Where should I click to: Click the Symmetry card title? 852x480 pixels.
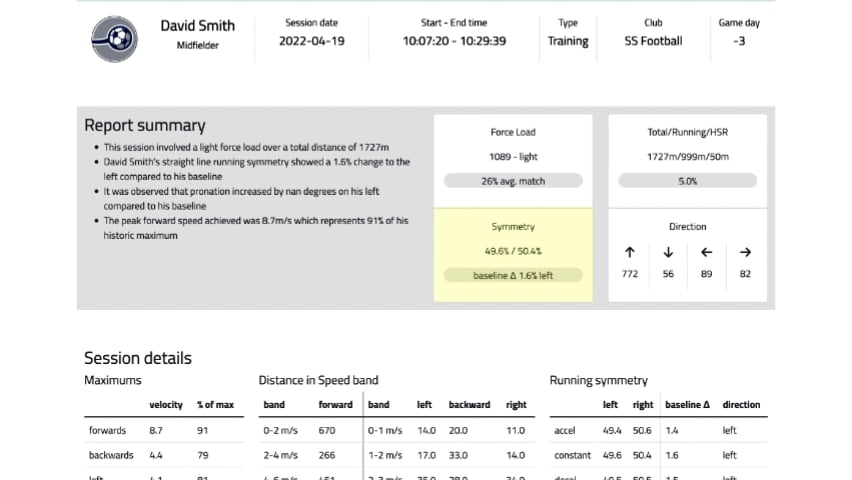(513, 227)
